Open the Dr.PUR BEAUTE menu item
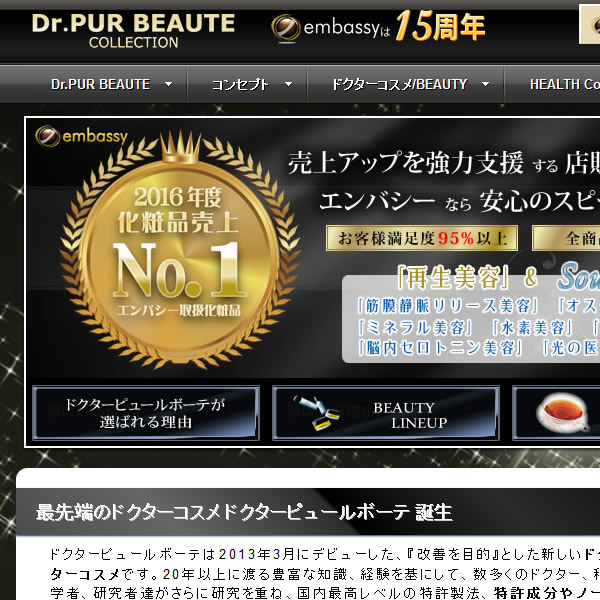 point(100,84)
